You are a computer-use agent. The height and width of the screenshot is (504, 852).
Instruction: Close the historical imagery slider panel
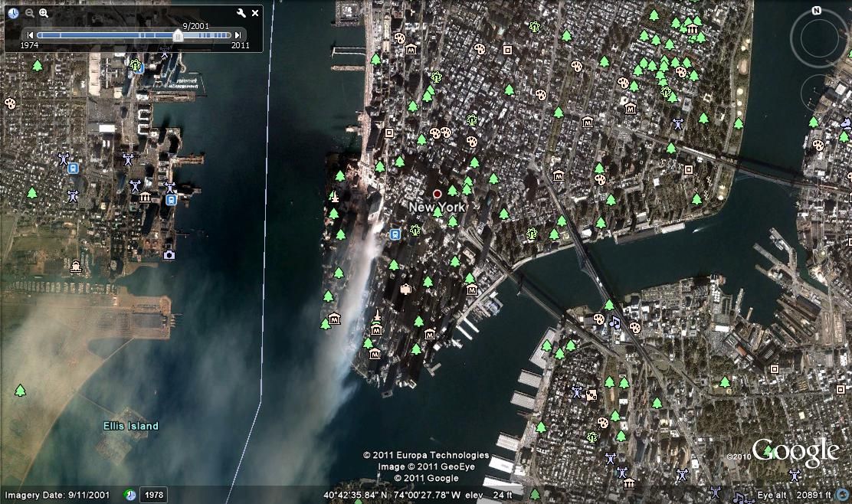coord(255,13)
